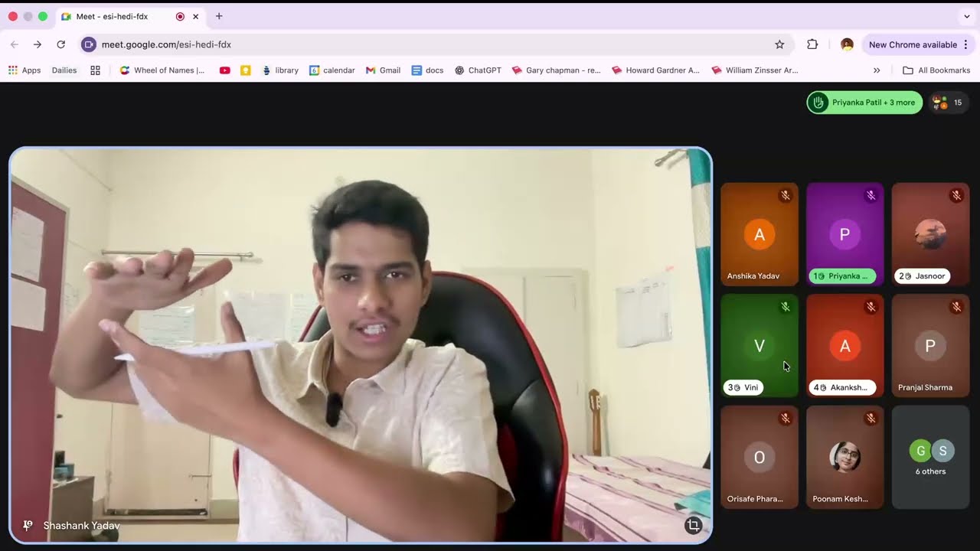This screenshot has width=980, height=551.
Task: Open the Gmail bookmark
Action: (x=384, y=70)
